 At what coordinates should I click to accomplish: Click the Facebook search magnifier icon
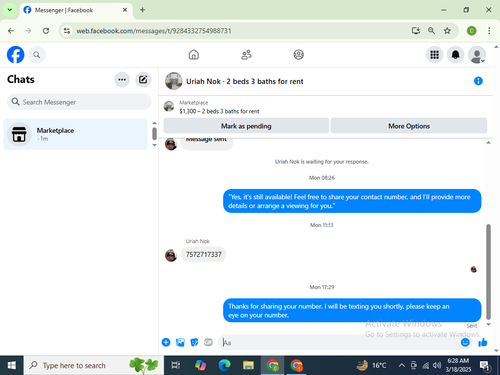(x=37, y=55)
